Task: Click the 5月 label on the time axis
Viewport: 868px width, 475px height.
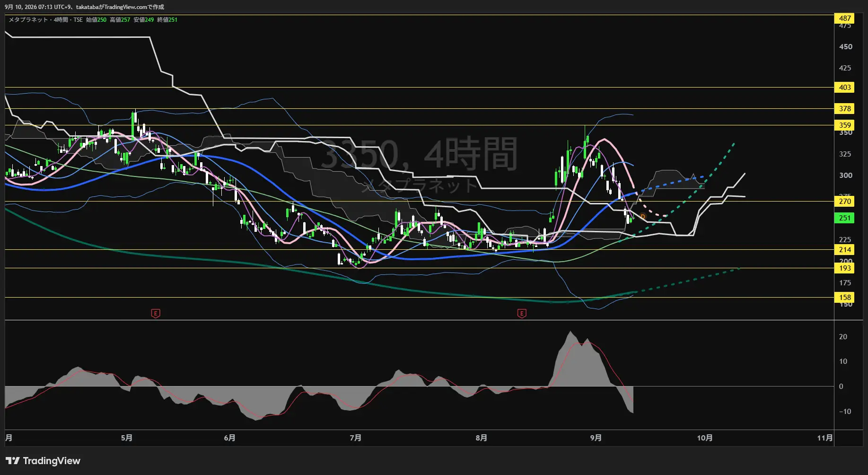Action: pos(127,438)
